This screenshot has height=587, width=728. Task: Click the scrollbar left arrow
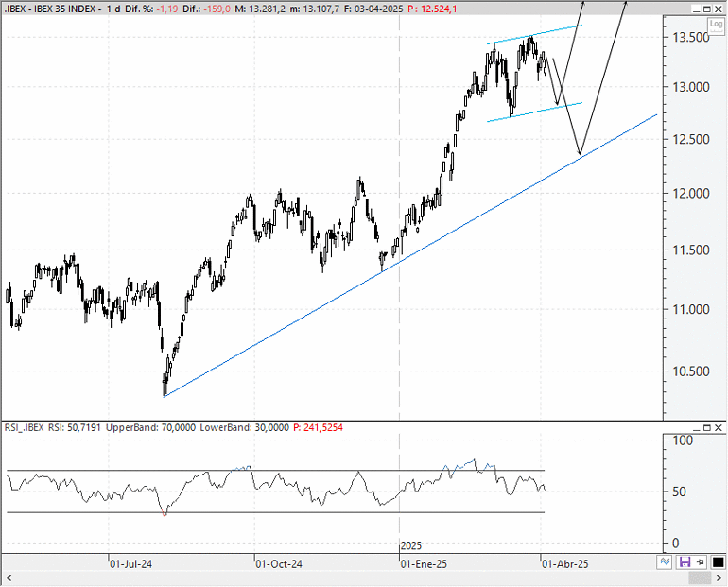coord(8,578)
